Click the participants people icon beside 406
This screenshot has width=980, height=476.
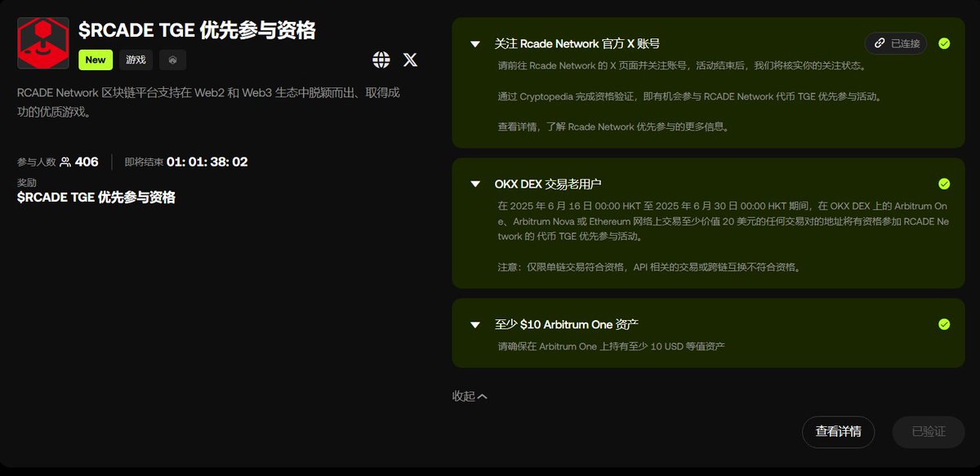65,162
